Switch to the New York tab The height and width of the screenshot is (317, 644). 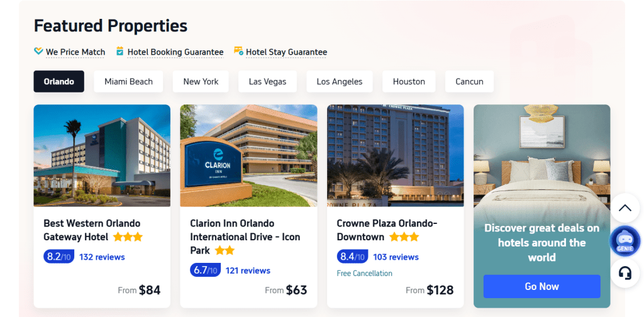coord(201,82)
